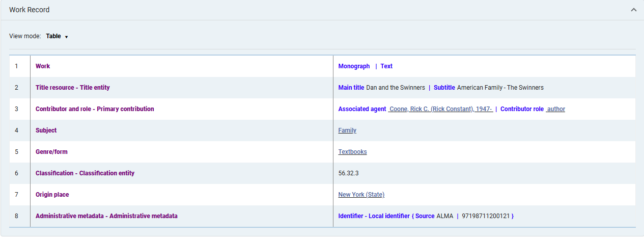Follow the Family subject link

tap(347, 130)
